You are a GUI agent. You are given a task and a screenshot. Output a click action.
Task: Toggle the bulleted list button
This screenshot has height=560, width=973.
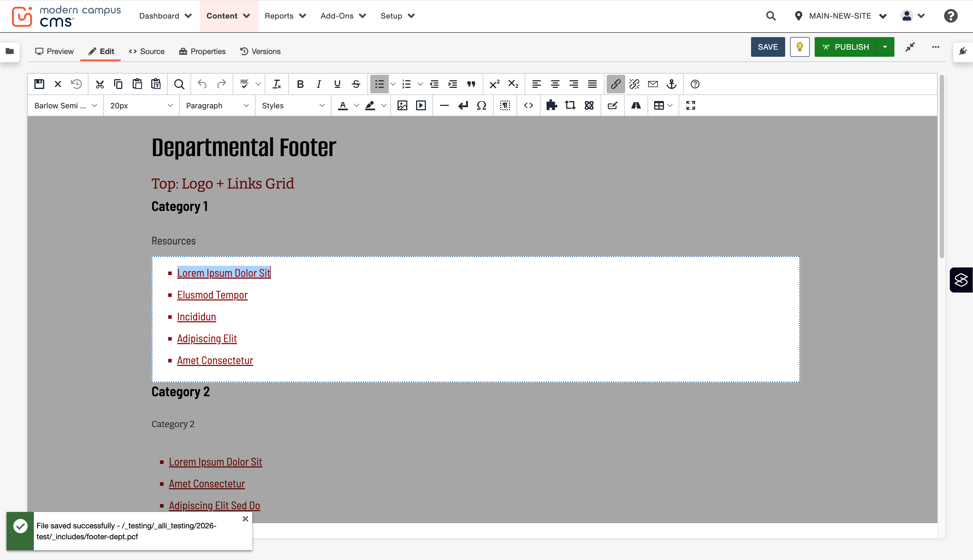[x=379, y=84]
